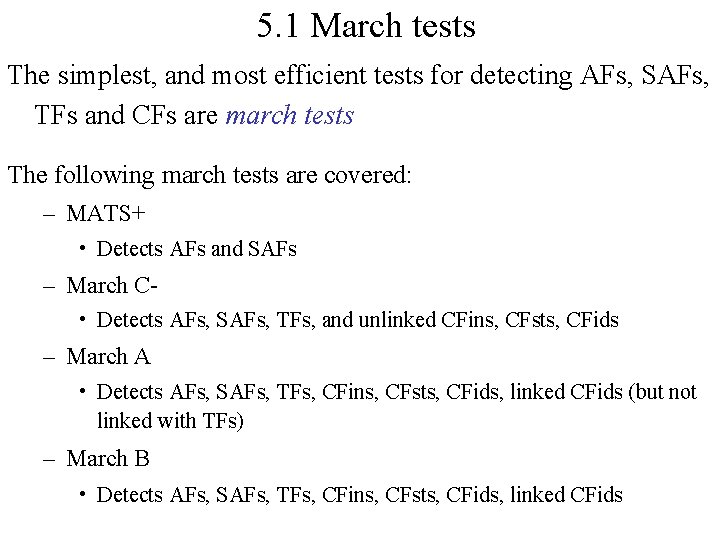Click the 'March B' list heading
This screenshot has width=720, height=540.
point(108,459)
